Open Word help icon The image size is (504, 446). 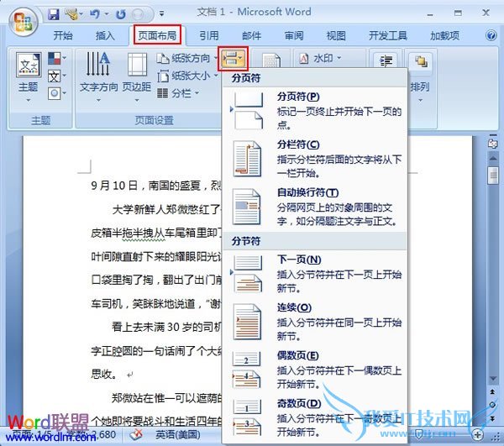491,35
